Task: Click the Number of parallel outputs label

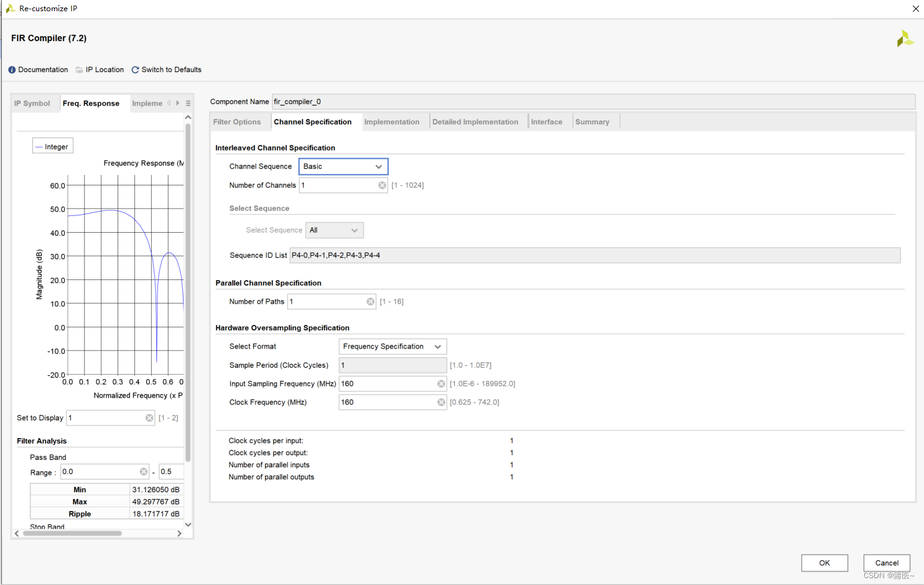Action: tap(271, 477)
